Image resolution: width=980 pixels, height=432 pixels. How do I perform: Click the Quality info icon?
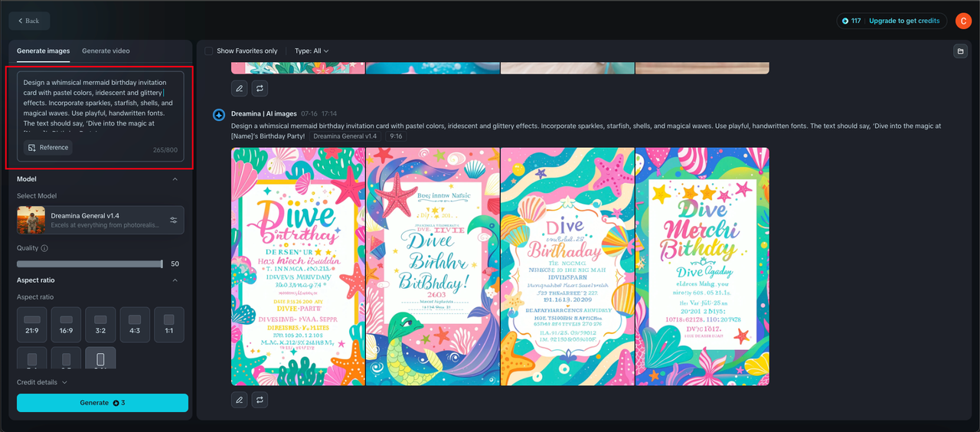(x=44, y=248)
